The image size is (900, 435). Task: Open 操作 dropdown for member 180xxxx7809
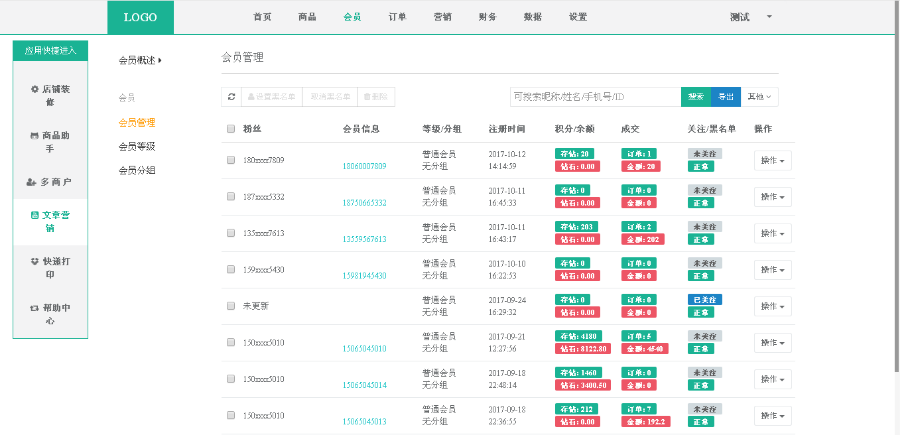(x=772, y=160)
